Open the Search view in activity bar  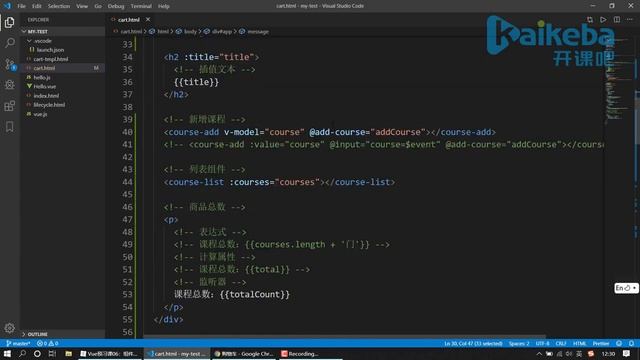tap(9, 43)
